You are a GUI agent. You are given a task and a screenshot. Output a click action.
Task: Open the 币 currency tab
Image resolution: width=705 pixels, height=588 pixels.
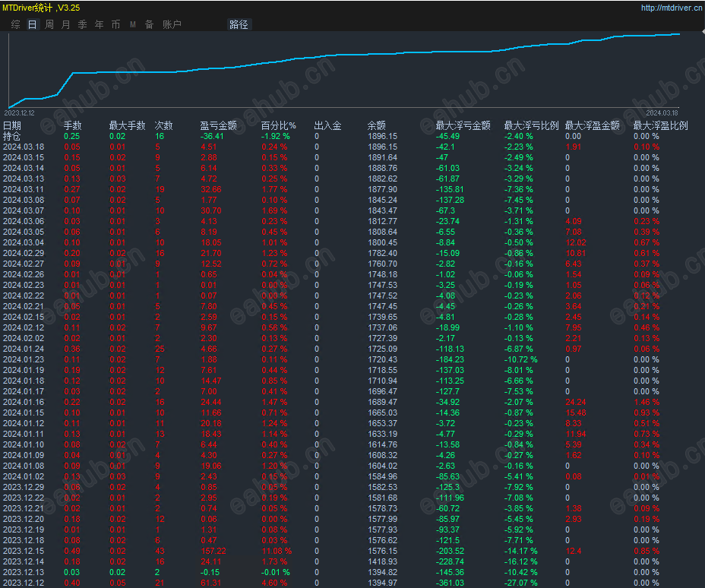coord(115,24)
